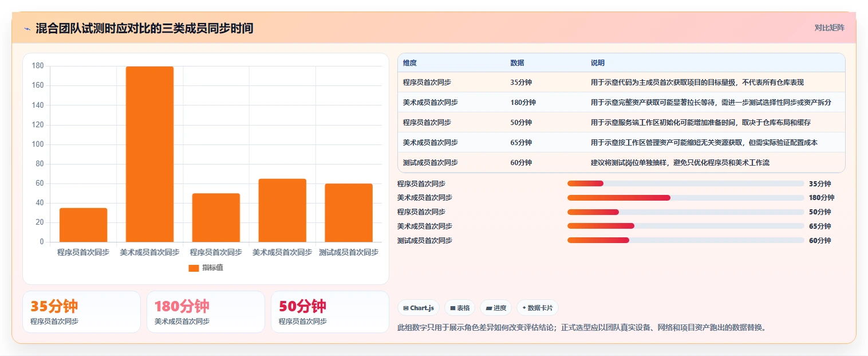This screenshot has height=356, width=868.
Task: Click the table description starting 用于示意按工作区管理
Action: click(704, 143)
